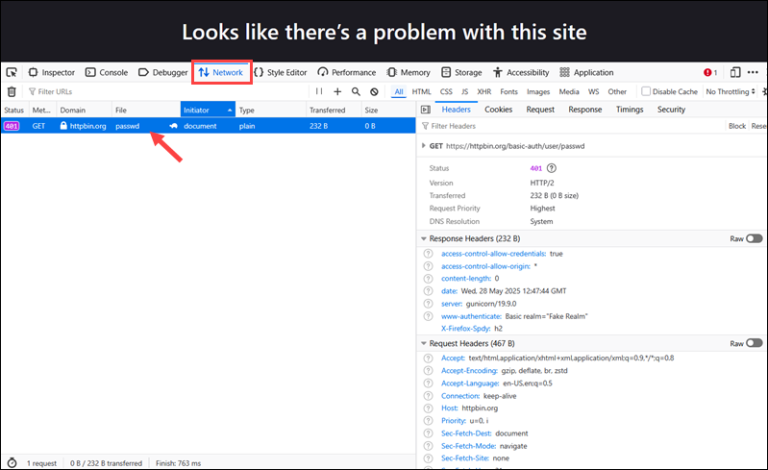Filter requests by CSS
This screenshot has height=470, width=768.
click(x=446, y=92)
